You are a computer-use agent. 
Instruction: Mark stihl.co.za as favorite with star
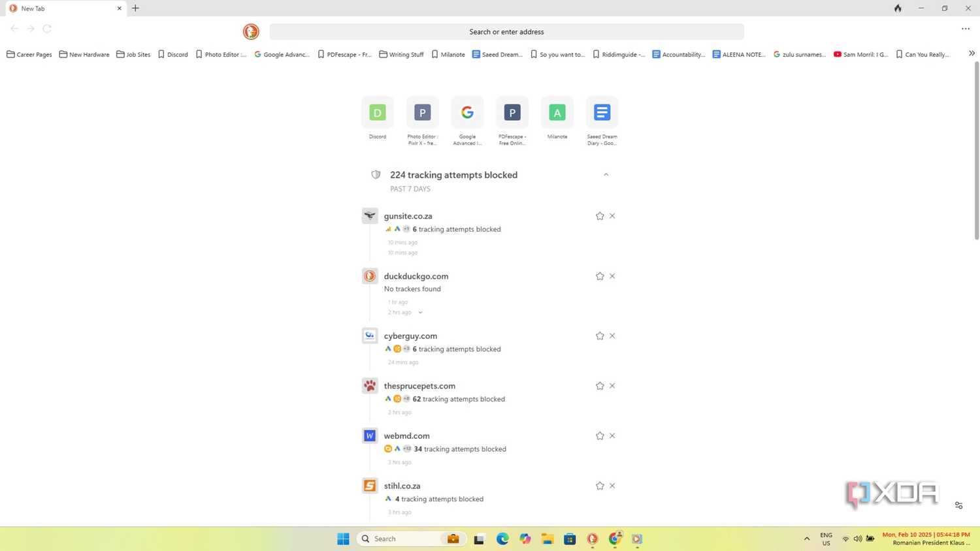(600, 486)
